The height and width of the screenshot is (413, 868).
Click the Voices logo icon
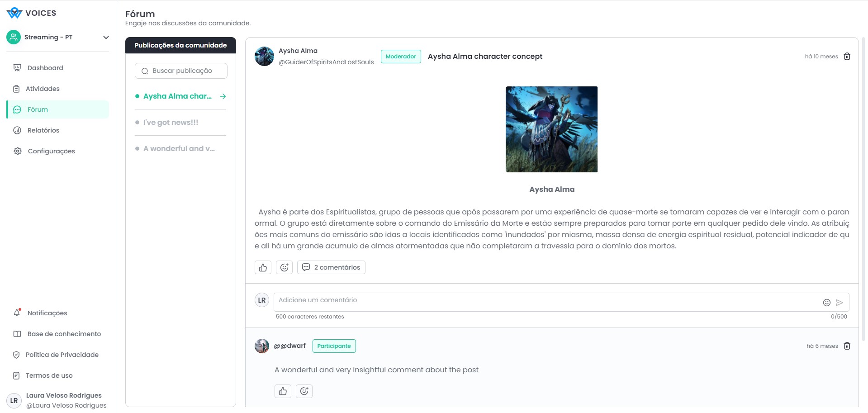coord(14,13)
